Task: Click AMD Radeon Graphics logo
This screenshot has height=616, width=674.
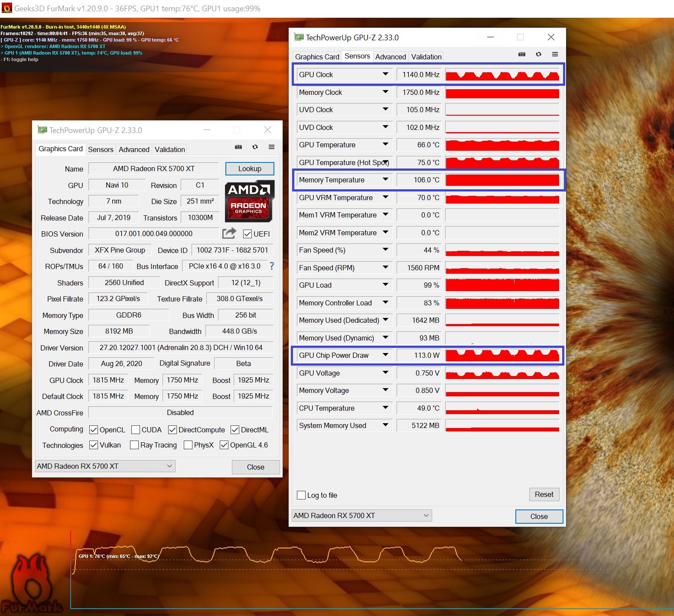Action: [249, 201]
